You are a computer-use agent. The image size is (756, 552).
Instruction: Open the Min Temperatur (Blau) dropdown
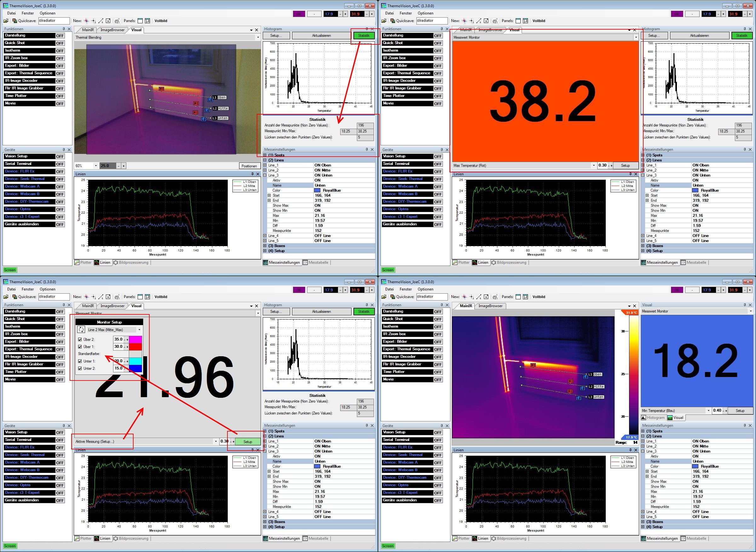point(708,411)
